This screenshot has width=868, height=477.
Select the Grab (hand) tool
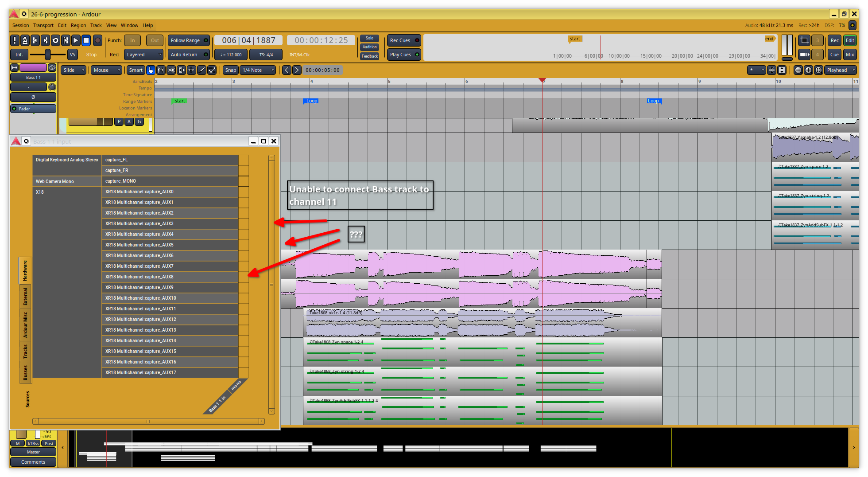pos(151,70)
